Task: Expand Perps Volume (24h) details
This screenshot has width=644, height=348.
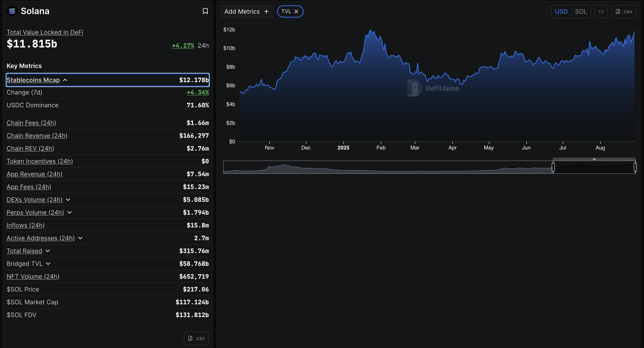Action: [x=70, y=212]
